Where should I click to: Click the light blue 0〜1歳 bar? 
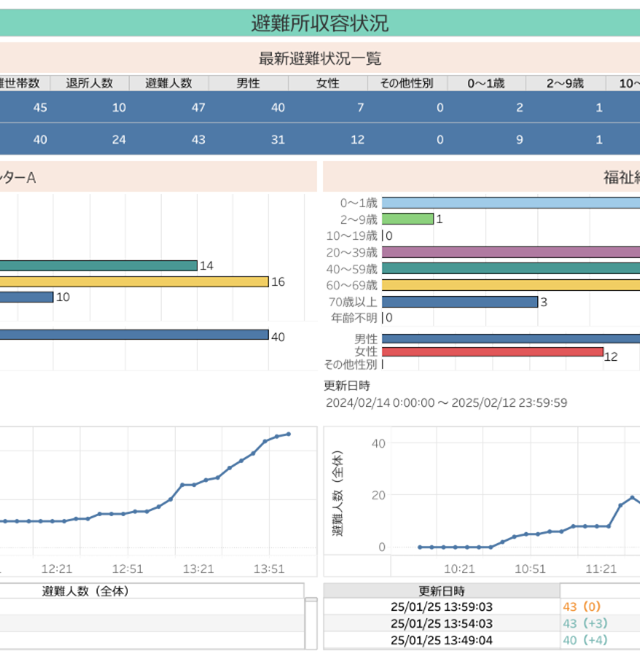510,203
